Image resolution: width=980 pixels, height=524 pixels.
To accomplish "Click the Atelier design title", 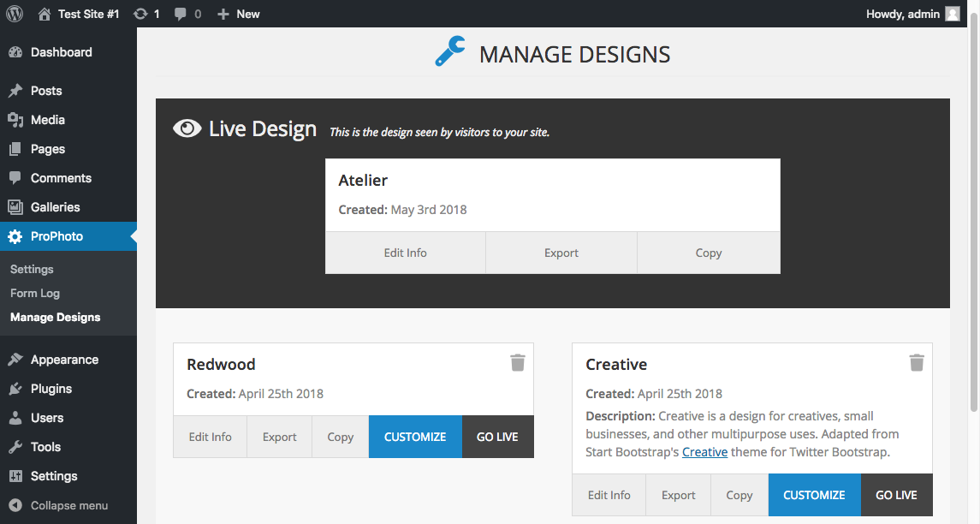I will click(363, 180).
